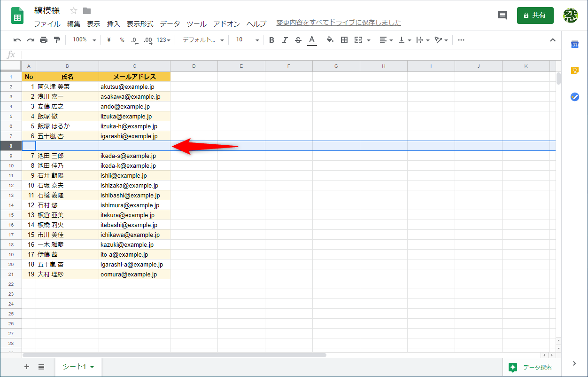Open the ヘルプ menu
This screenshot has width=588, height=377.
(256, 24)
